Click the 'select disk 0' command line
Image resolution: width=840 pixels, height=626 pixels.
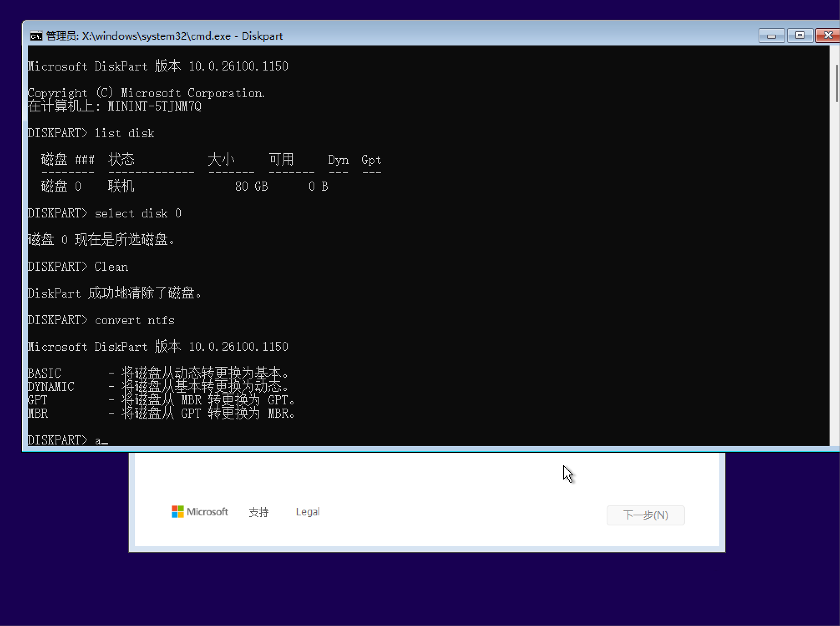click(138, 214)
